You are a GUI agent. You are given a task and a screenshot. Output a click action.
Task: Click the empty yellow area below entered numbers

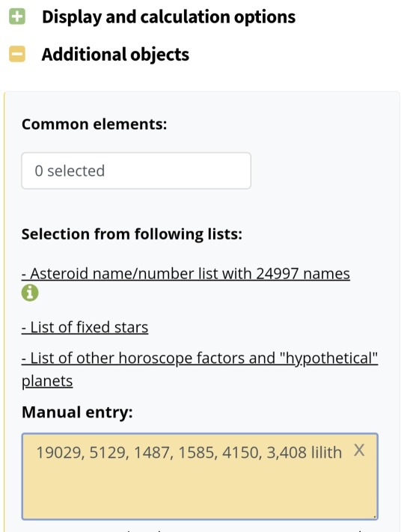(200, 490)
